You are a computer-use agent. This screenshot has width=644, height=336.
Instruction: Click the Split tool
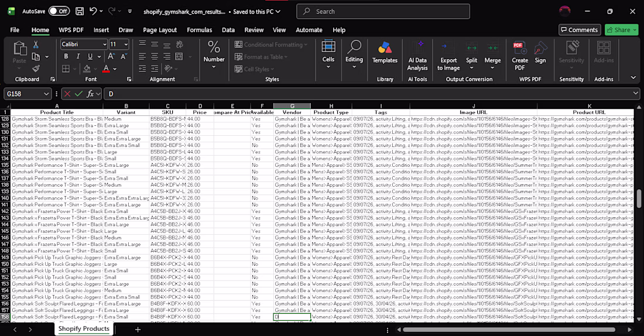471,56
